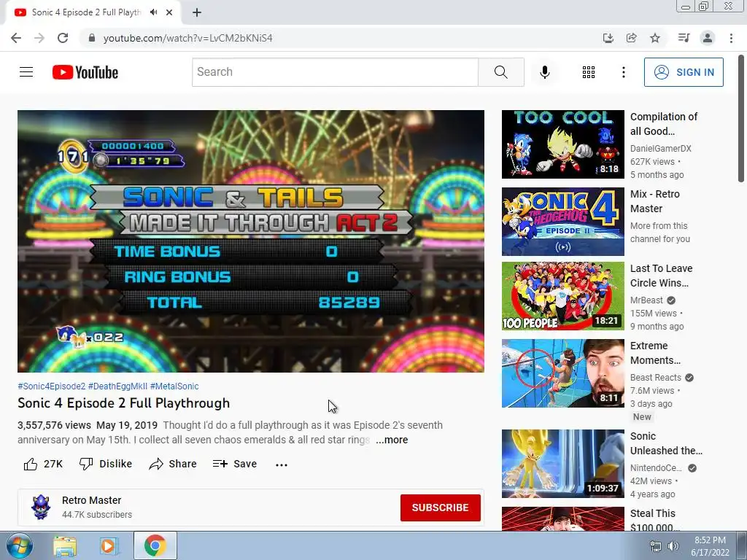
Task: View site lock security info
Action: coord(91,38)
